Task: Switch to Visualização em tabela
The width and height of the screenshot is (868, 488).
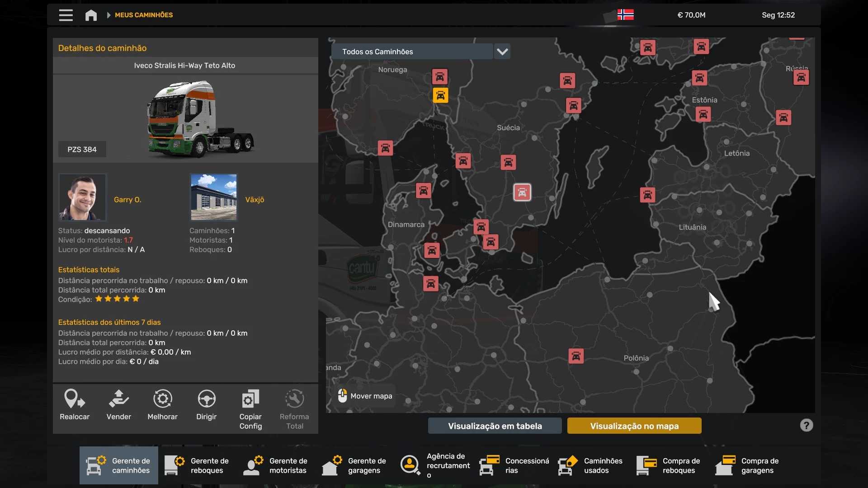Action: point(495,426)
